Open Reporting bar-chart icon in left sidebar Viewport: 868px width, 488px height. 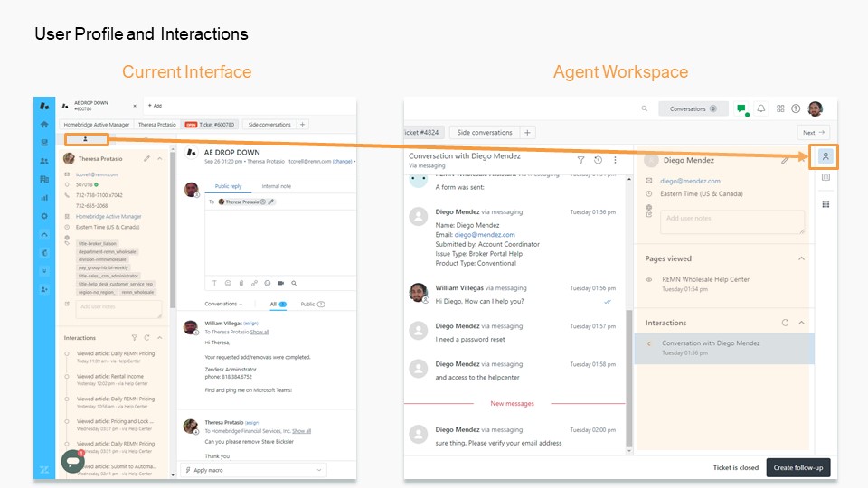(44, 198)
